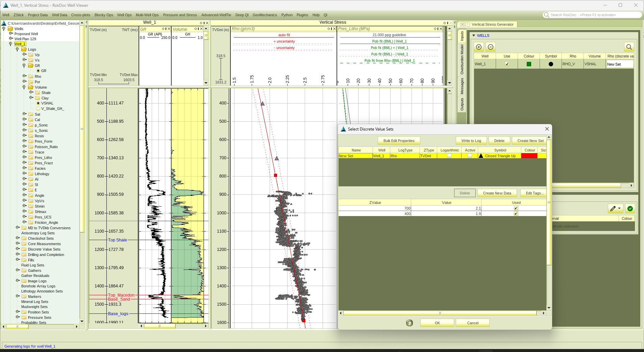Click Closed Triangle Up symbol cell
This screenshot has height=352, width=644.
click(x=500, y=156)
